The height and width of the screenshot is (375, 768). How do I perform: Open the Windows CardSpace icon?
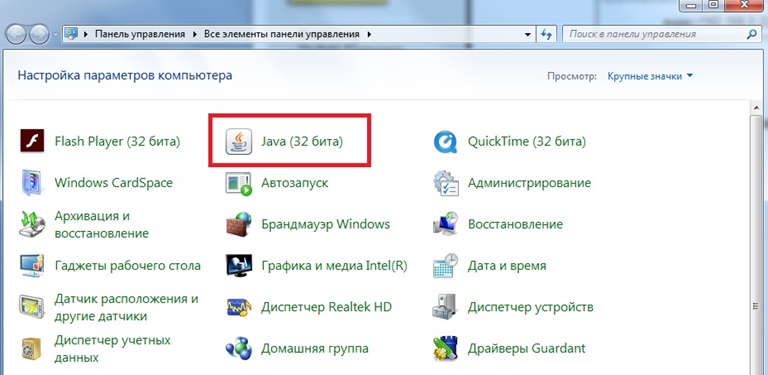point(32,183)
